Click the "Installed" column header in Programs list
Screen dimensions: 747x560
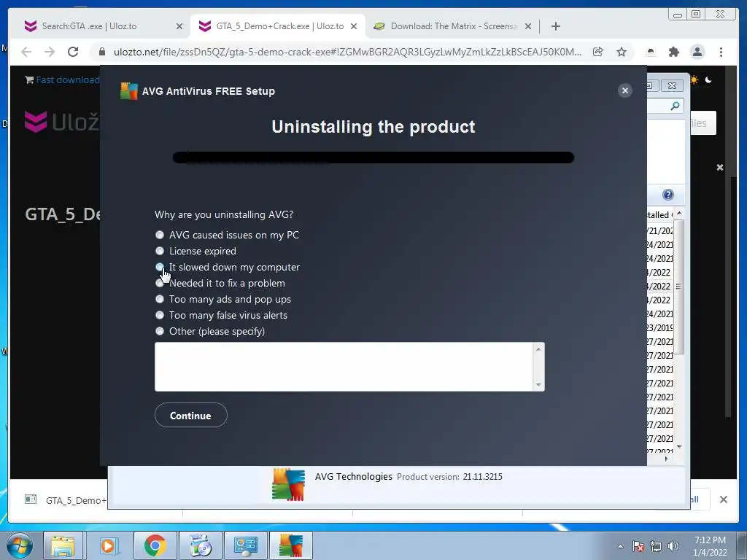point(659,215)
